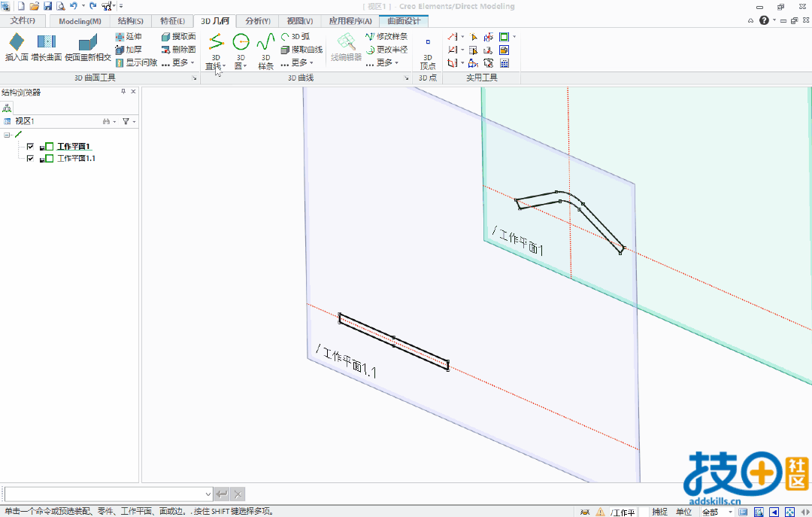Click the 插入面 (insert face) tool
The width and height of the screenshot is (812, 517).
coord(17,47)
